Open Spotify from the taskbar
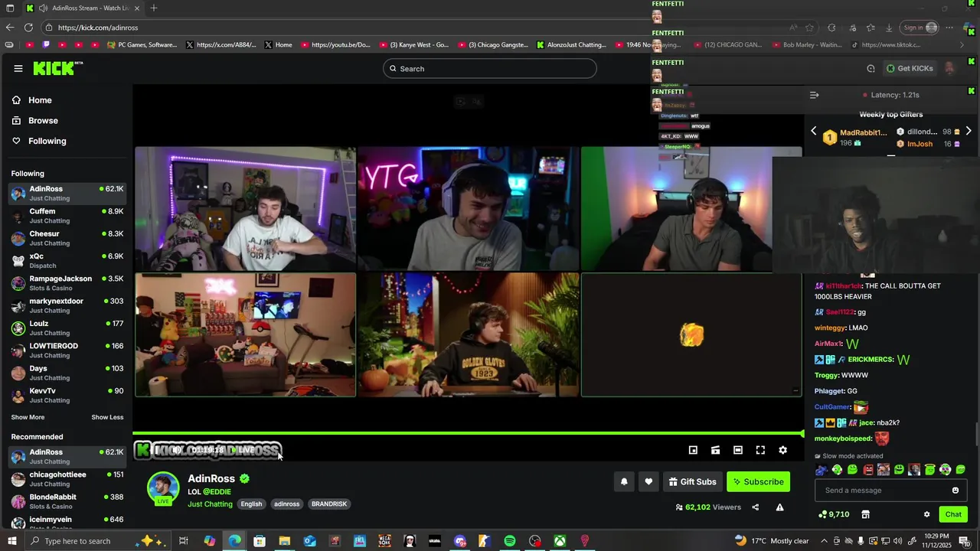 (510, 541)
